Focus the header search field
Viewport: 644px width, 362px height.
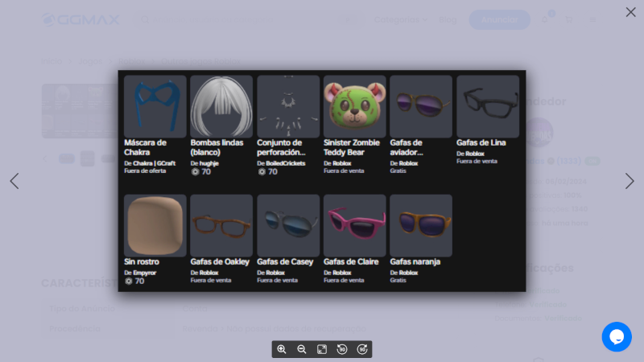(242, 19)
